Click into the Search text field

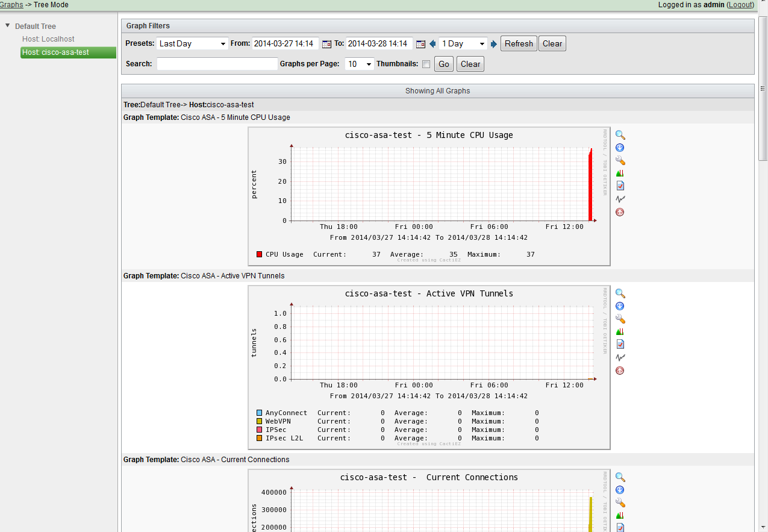pyautogui.click(x=217, y=64)
